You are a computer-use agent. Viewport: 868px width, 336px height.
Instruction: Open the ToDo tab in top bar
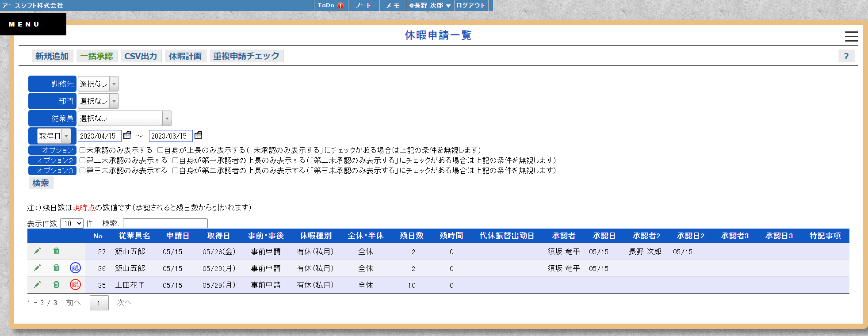tap(330, 5)
